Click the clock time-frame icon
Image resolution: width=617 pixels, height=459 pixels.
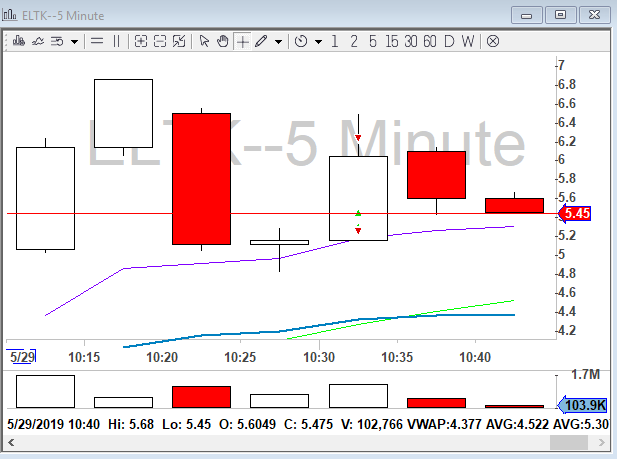coord(301,41)
